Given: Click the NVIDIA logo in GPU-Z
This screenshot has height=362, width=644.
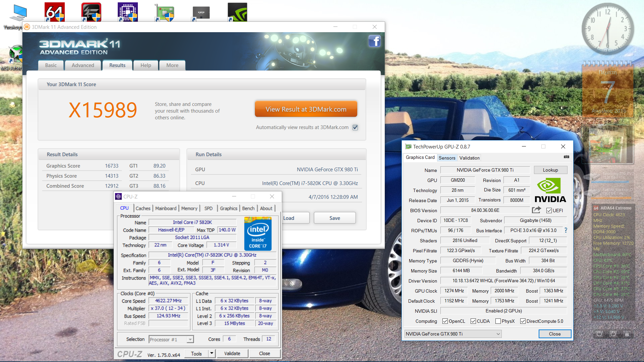Looking at the screenshot, I should 550,190.
